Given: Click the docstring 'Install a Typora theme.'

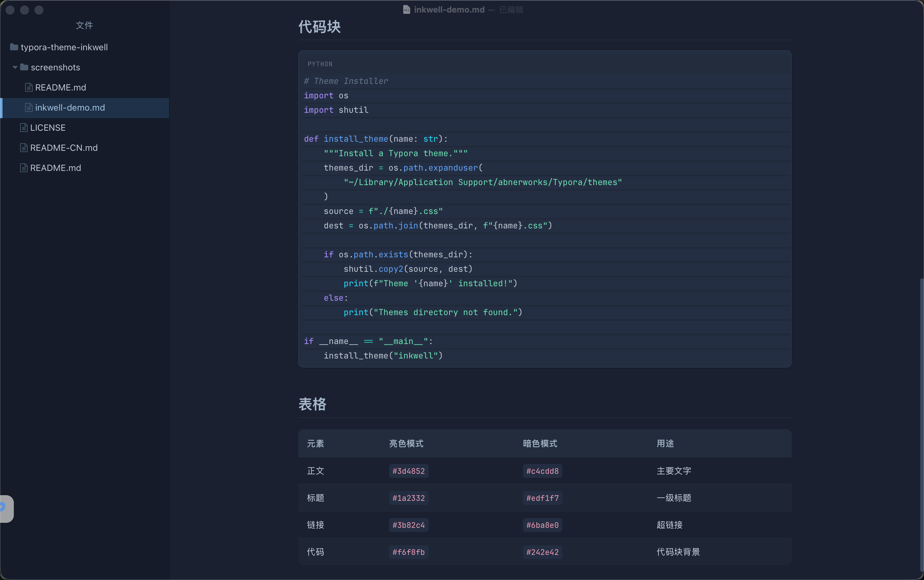Looking at the screenshot, I should 396,153.
